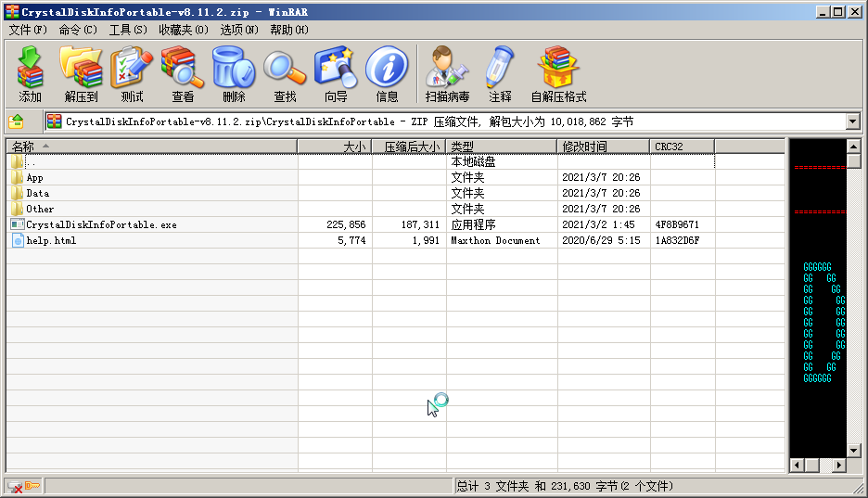Screen dimensions: 868x498
Task: Click the WinRAR title bar icon
Action: (12, 12)
